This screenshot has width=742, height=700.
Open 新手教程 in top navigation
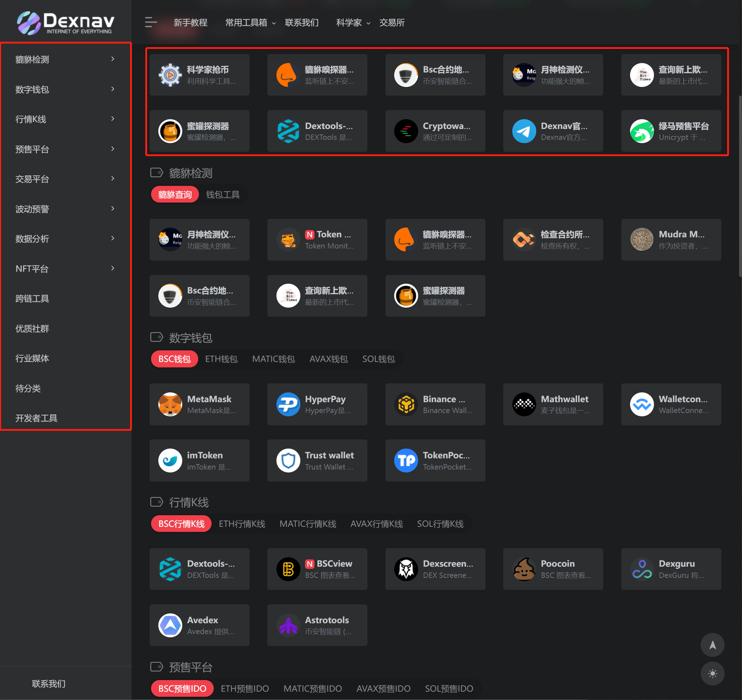191,23
